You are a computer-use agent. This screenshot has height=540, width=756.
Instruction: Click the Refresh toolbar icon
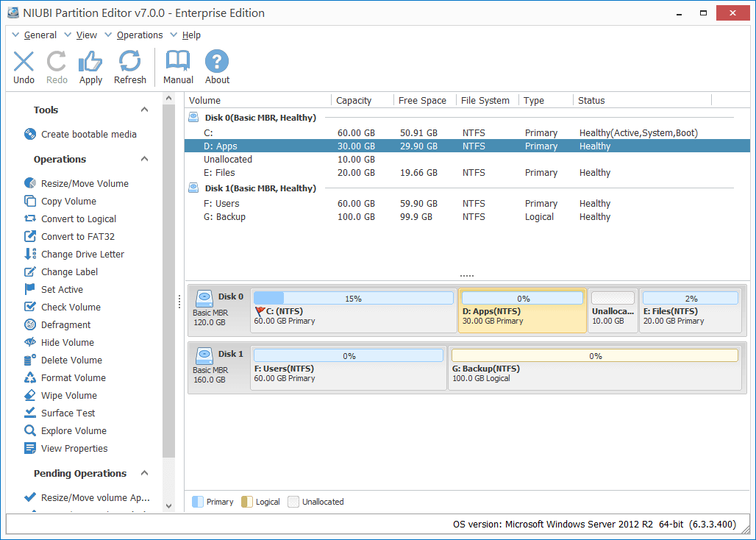(130, 62)
